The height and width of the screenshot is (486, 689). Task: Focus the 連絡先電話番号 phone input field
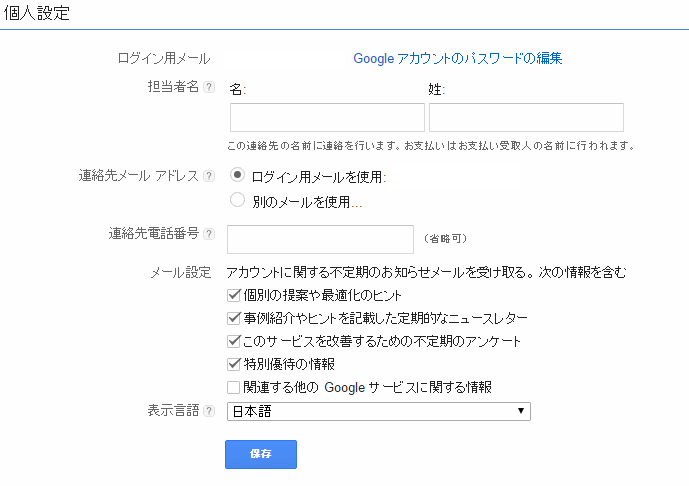click(320, 239)
